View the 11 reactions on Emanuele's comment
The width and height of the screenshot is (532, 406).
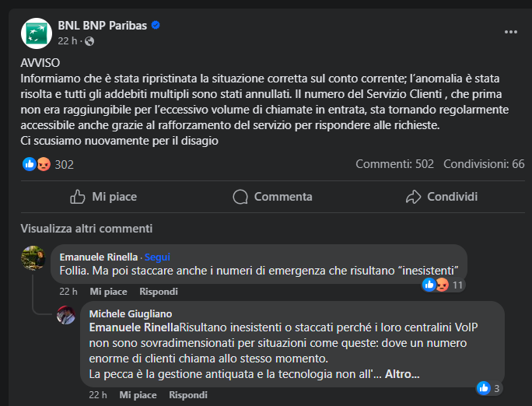(x=443, y=285)
